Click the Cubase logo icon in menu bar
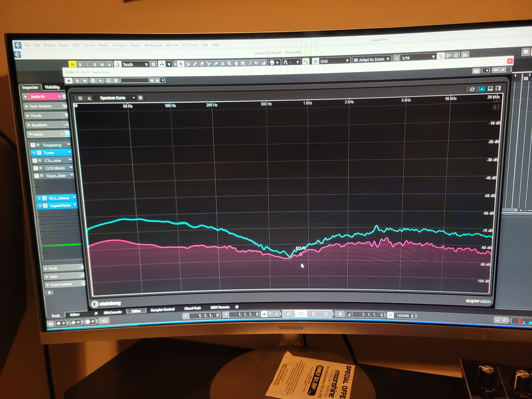This screenshot has width=532, height=399. (18, 45)
